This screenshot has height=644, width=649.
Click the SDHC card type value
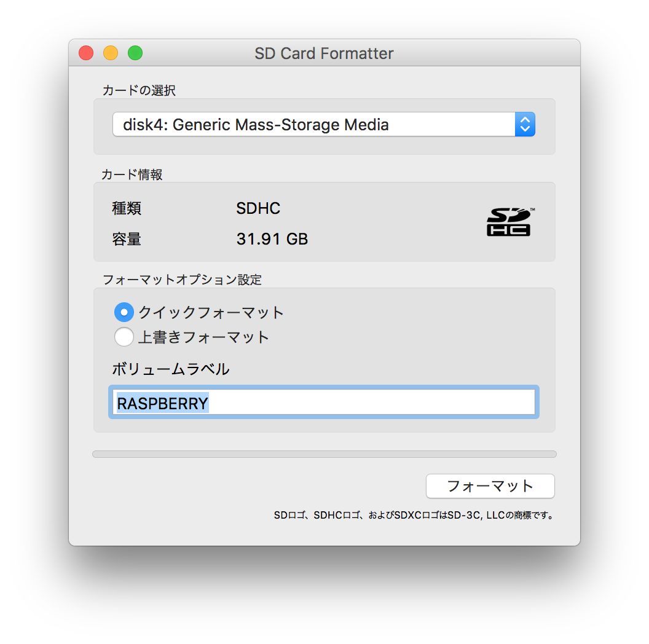[258, 208]
